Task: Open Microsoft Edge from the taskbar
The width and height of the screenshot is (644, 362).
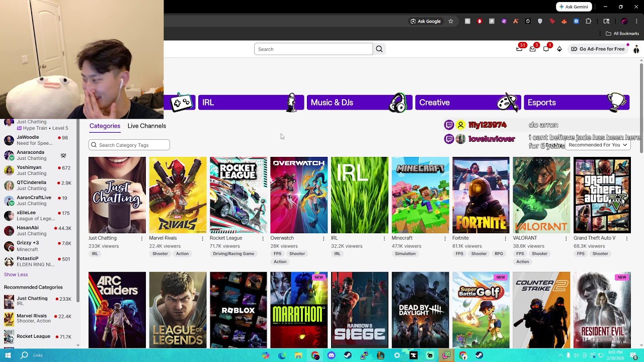Action: click(282, 355)
